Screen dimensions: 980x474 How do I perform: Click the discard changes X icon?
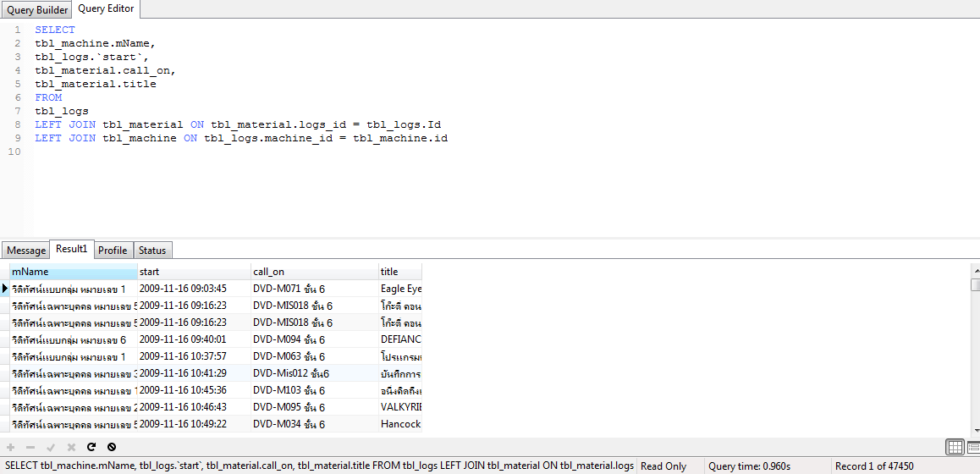tap(71, 447)
